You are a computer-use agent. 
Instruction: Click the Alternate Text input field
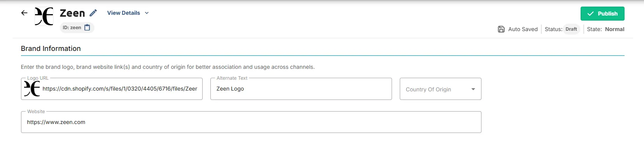[x=301, y=89]
